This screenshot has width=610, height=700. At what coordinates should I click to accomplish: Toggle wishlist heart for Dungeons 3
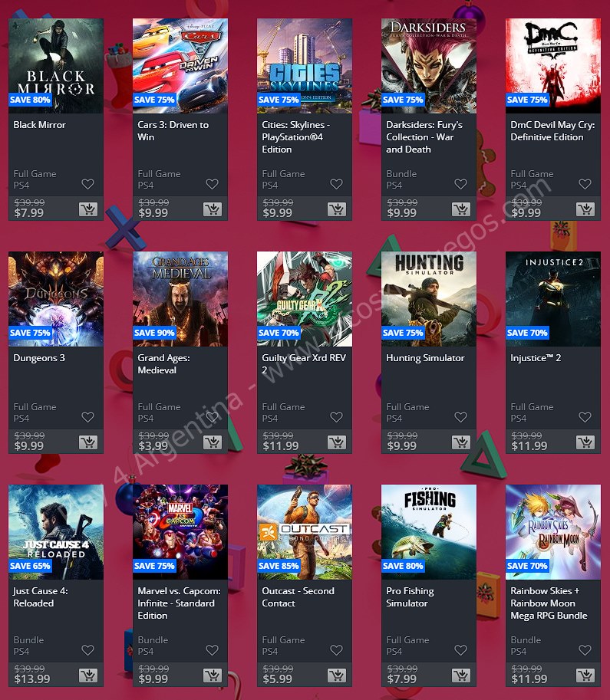88,417
